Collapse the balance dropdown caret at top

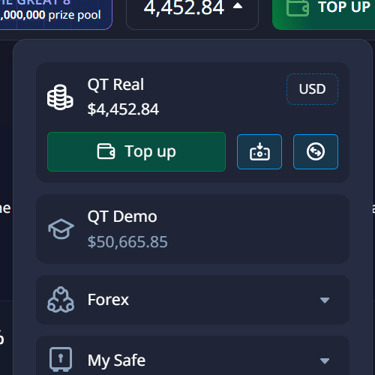238,6
